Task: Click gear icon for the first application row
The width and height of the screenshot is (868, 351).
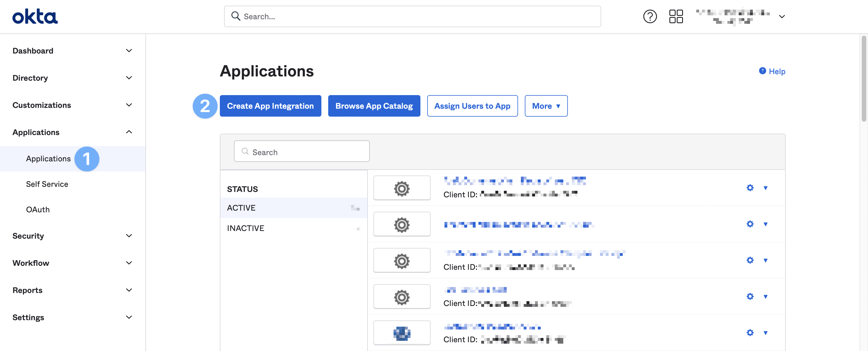Action: [x=750, y=188]
